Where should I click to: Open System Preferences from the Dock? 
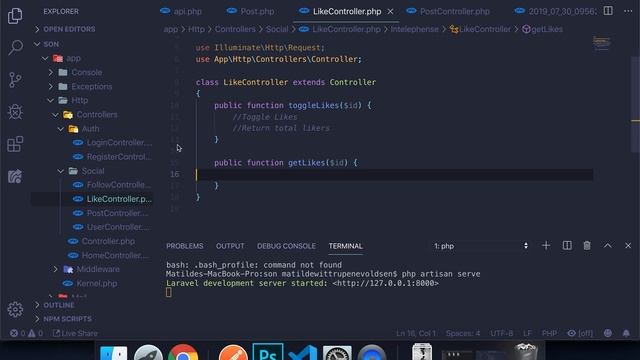coord(337,353)
